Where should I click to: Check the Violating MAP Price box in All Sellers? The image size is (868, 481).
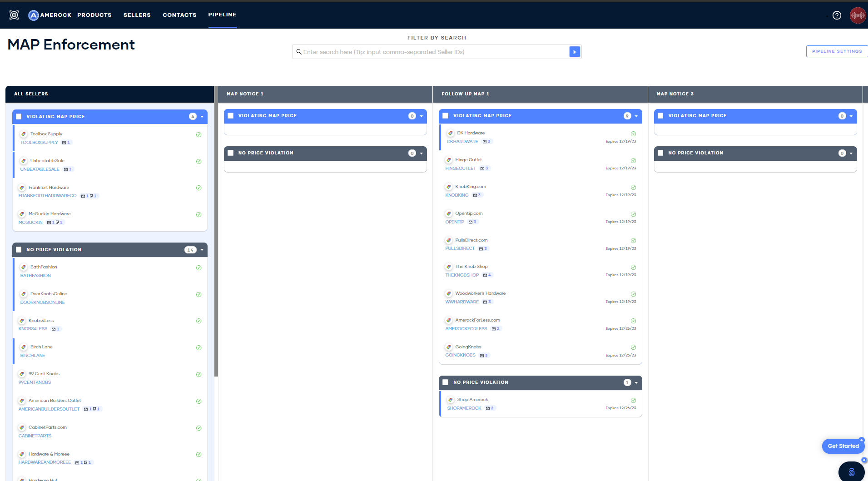pyautogui.click(x=19, y=117)
